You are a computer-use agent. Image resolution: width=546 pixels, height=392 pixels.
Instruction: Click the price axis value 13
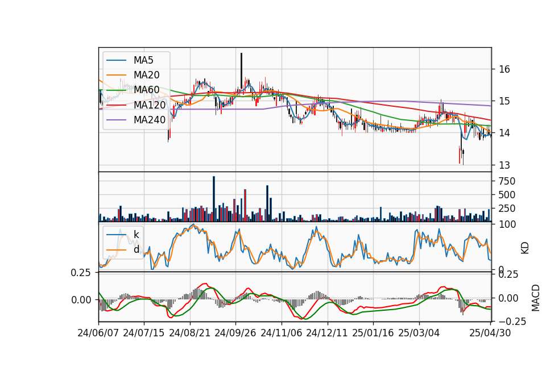click(504, 165)
